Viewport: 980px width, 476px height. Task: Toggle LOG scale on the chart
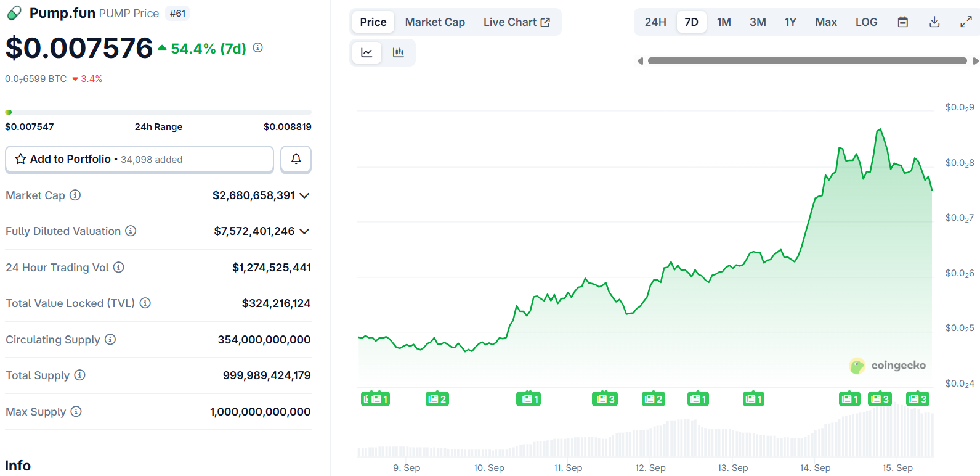(866, 22)
